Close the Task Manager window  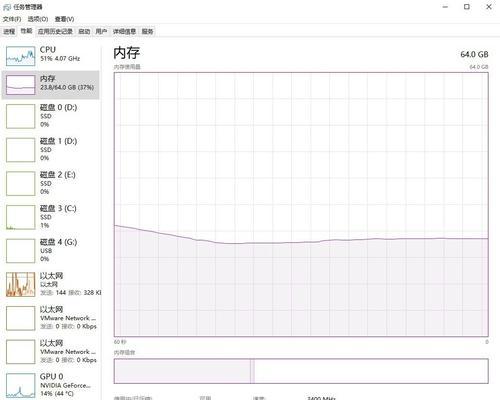point(489,7)
